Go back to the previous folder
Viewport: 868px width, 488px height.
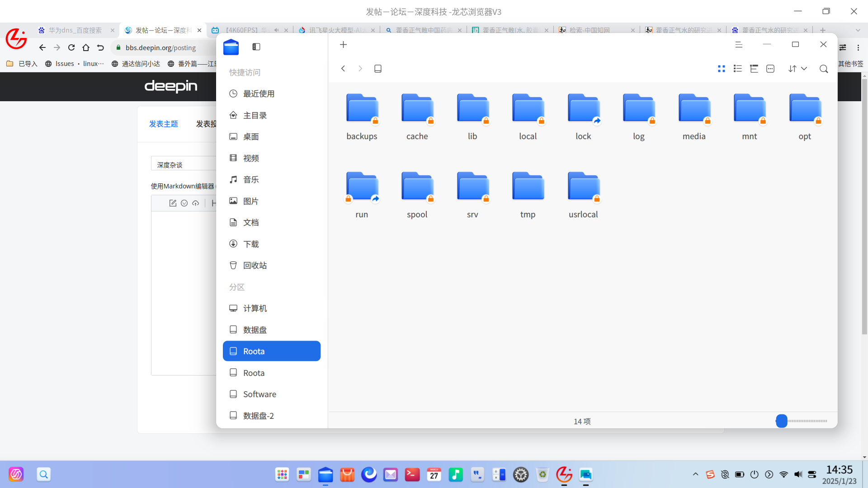pos(343,69)
